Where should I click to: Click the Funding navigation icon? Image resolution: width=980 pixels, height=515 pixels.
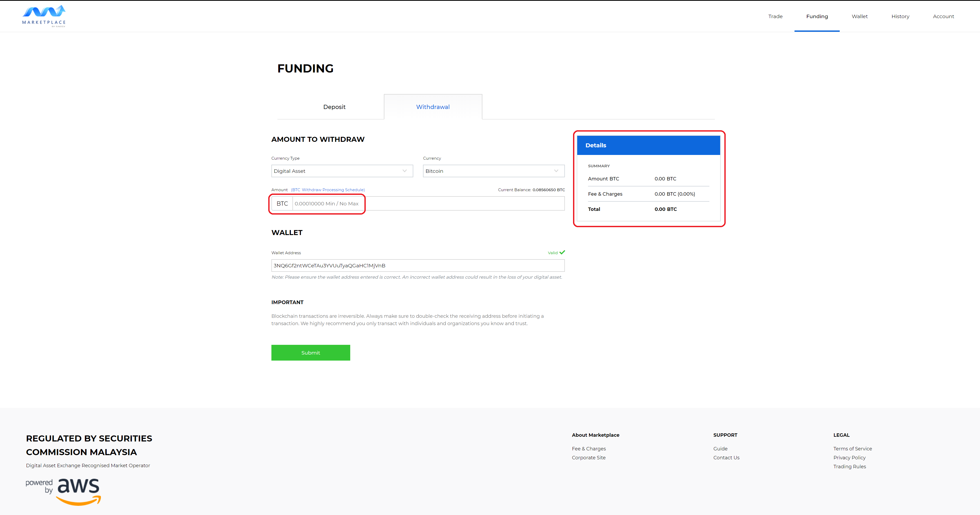pyautogui.click(x=817, y=16)
